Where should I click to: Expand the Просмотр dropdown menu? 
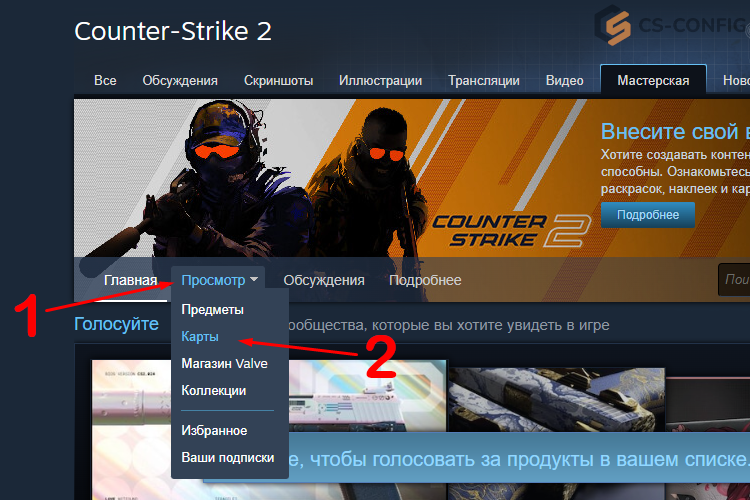[219, 280]
